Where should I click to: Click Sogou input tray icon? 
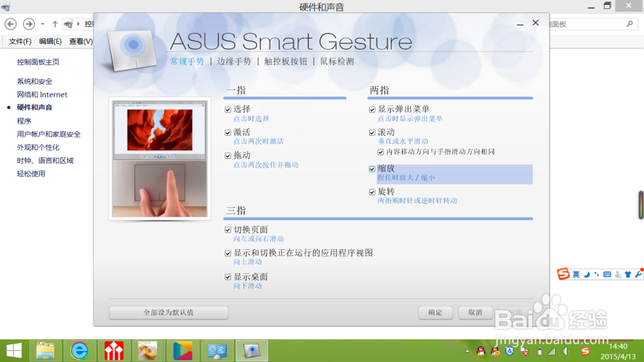click(x=585, y=351)
